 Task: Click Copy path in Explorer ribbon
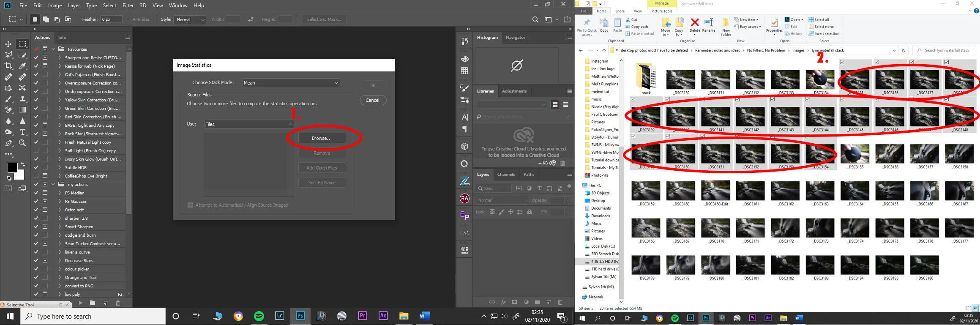(637, 27)
